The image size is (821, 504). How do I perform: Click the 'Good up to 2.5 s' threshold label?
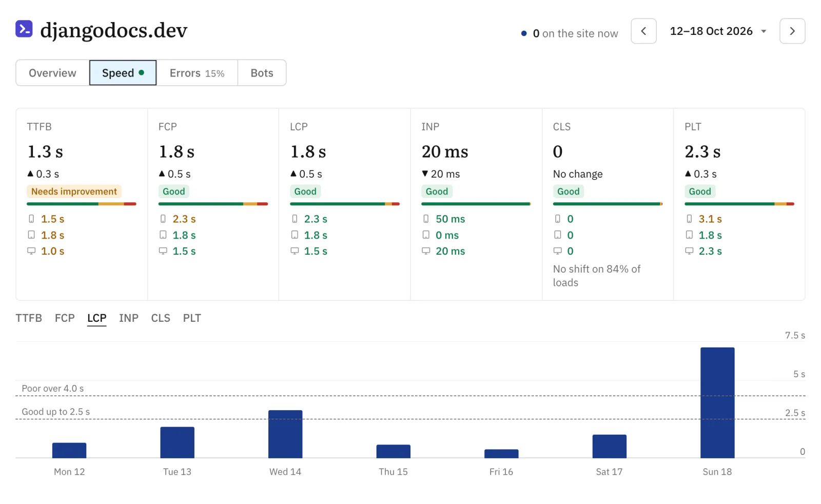click(56, 412)
